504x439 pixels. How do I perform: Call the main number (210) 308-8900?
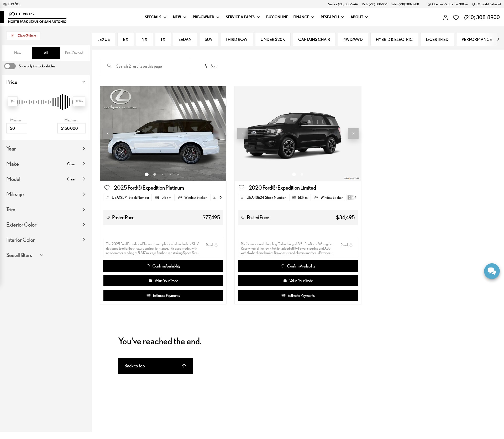tap(482, 17)
